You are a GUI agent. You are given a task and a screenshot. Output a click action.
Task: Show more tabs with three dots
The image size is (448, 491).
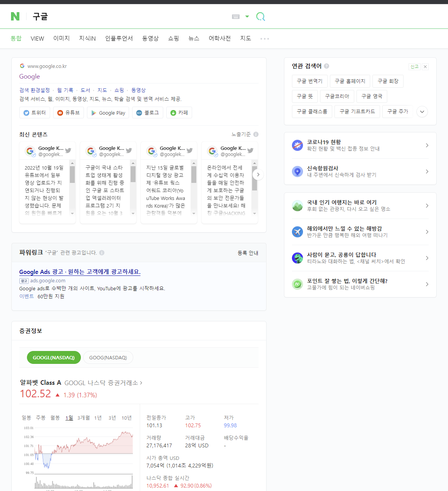265,39
